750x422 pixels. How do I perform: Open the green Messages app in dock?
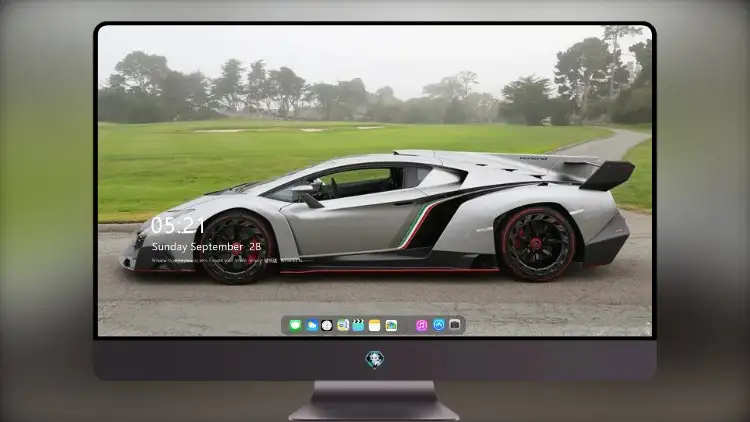coord(295,325)
